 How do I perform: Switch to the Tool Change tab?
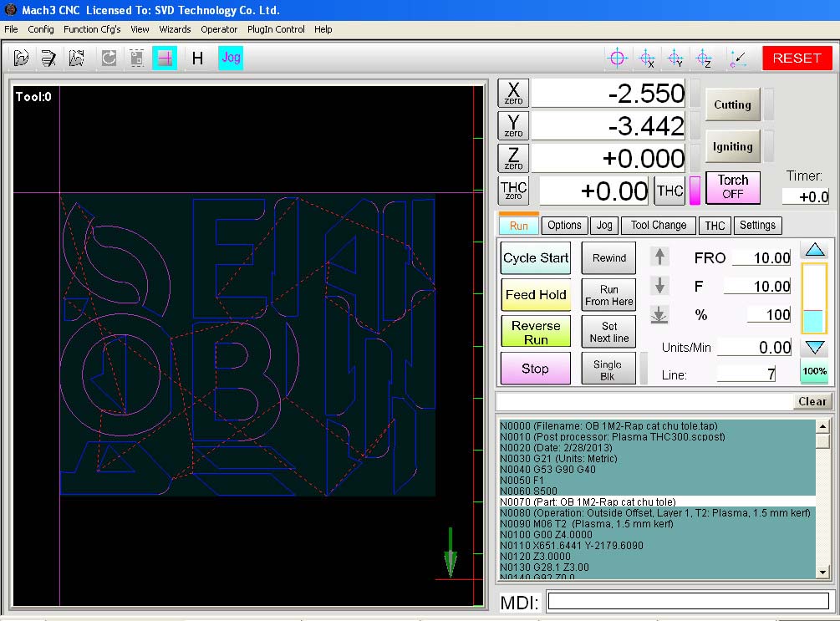coord(658,225)
